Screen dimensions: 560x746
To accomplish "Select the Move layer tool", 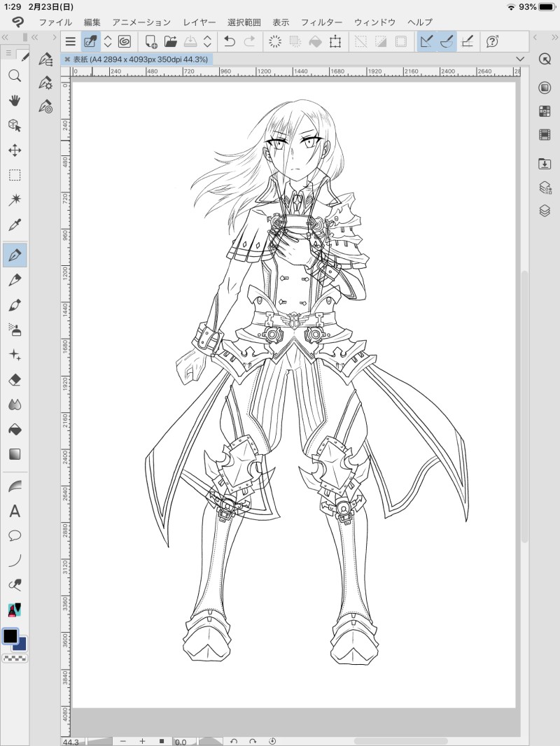I will [x=15, y=150].
